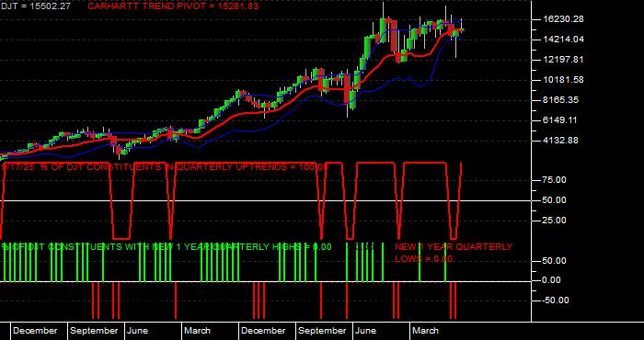
Task: Click the first June date marker
Action: click(137, 331)
